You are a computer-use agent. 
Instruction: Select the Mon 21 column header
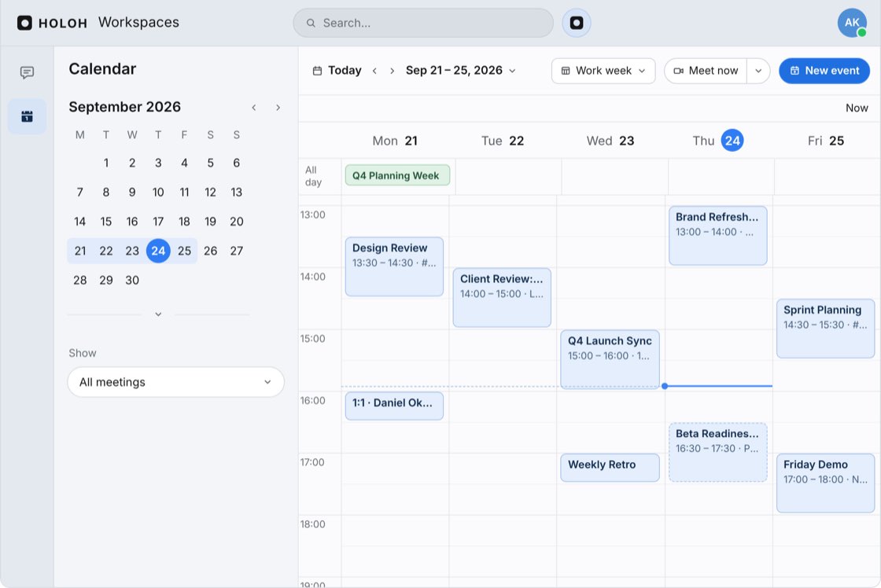tap(395, 141)
